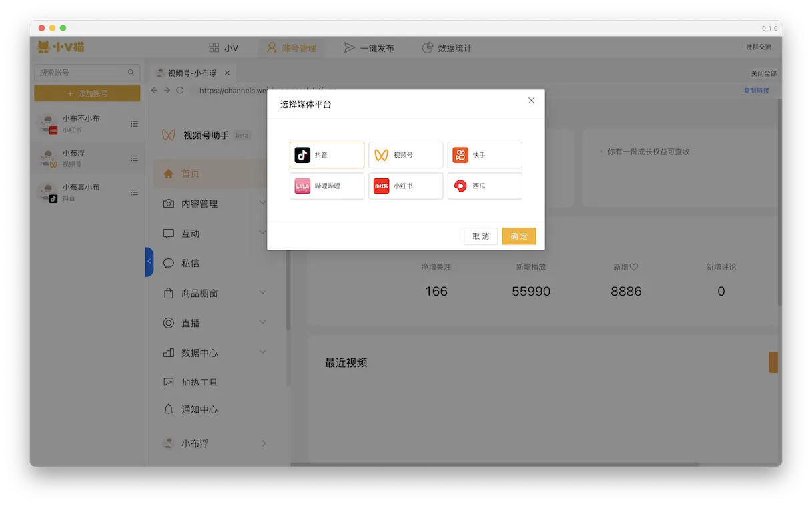This screenshot has height=506, width=812.
Task: Select the 快手 platform option
Action: click(484, 155)
